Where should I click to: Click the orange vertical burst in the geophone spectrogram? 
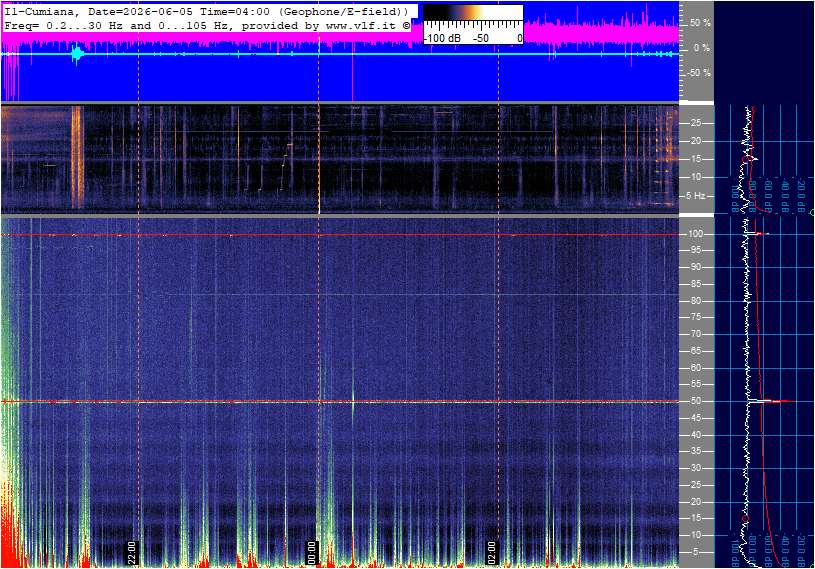[77, 157]
